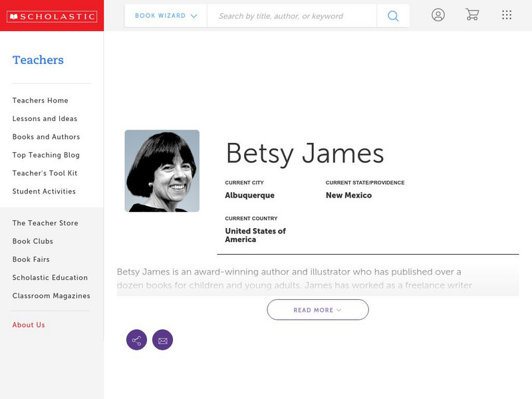Click the search magnifying glass icon

392,15
